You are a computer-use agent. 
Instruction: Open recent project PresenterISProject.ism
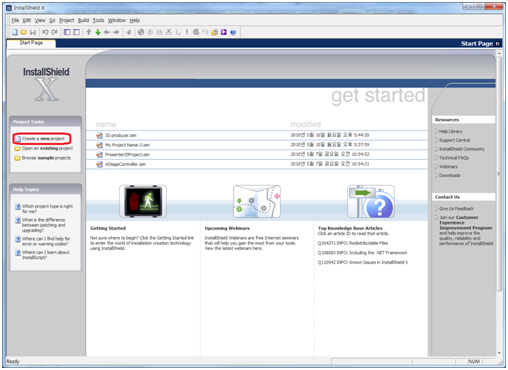tap(127, 155)
